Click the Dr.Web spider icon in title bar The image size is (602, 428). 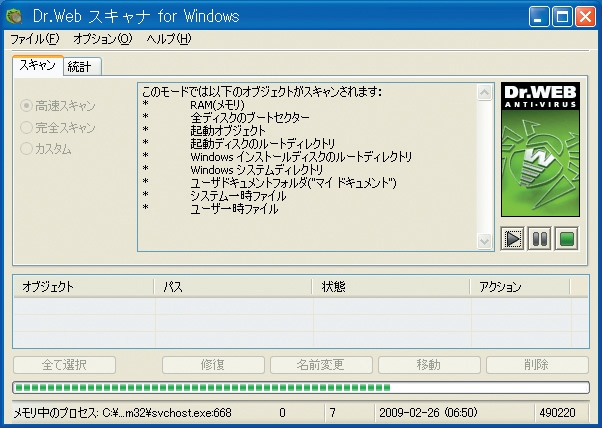point(15,16)
